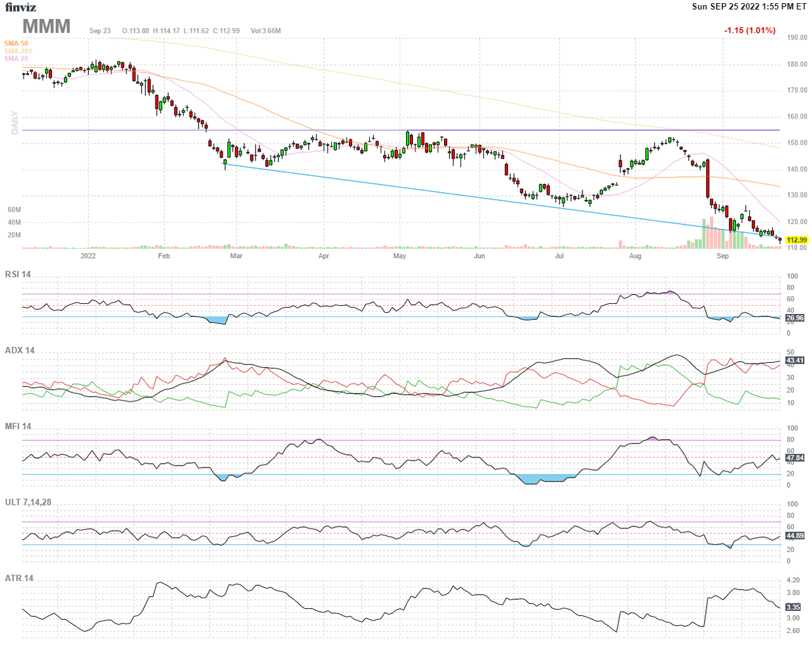Click the ATR 14 indicator title
Image resolution: width=812 pixels, height=647 pixels.
point(19,578)
